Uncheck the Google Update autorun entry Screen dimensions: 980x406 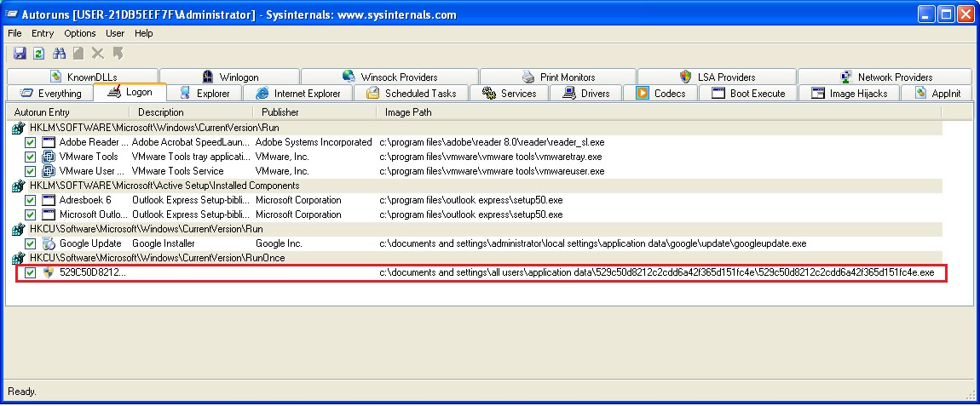[30, 243]
